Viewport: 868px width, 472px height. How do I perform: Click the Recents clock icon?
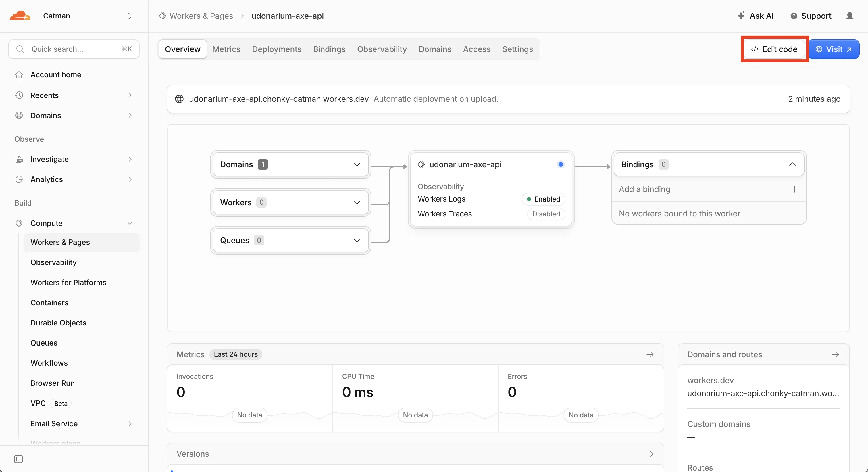(x=19, y=95)
